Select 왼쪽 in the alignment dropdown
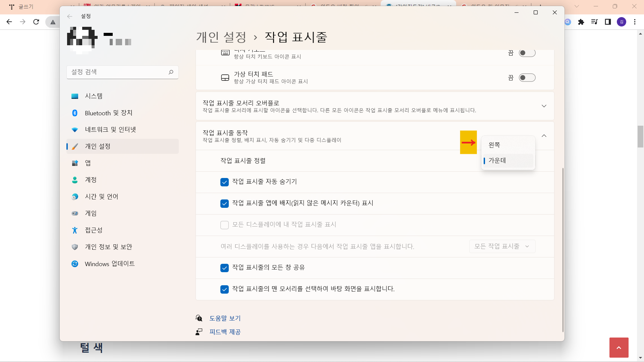This screenshot has width=644, height=362. click(x=494, y=145)
